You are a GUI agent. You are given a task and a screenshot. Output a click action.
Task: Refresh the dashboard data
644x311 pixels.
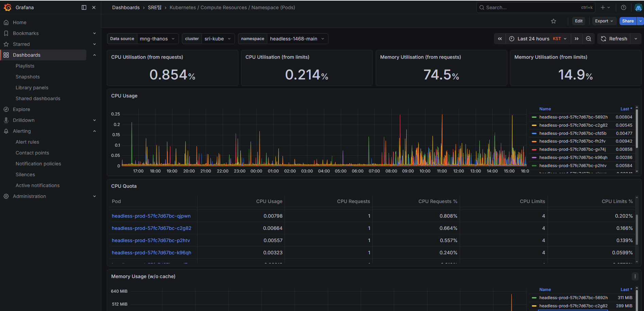[x=614, y=39]
